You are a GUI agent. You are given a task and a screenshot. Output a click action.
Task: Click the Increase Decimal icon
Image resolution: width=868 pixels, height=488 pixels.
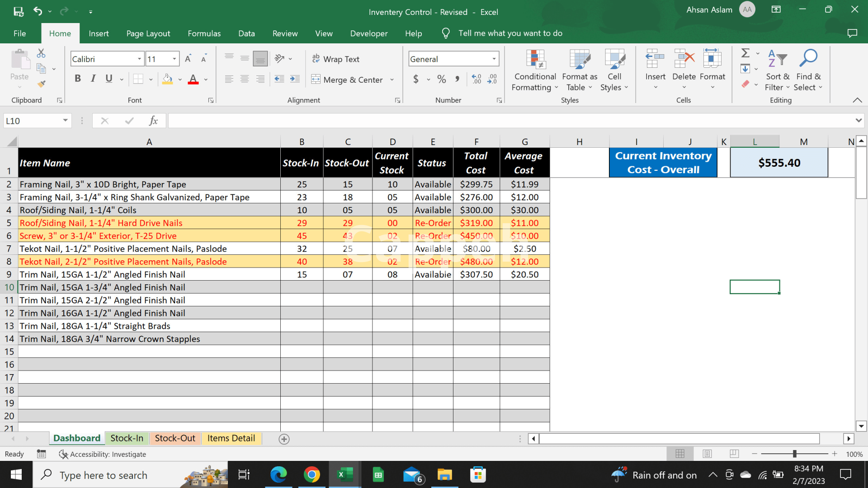tap(476, 80)
